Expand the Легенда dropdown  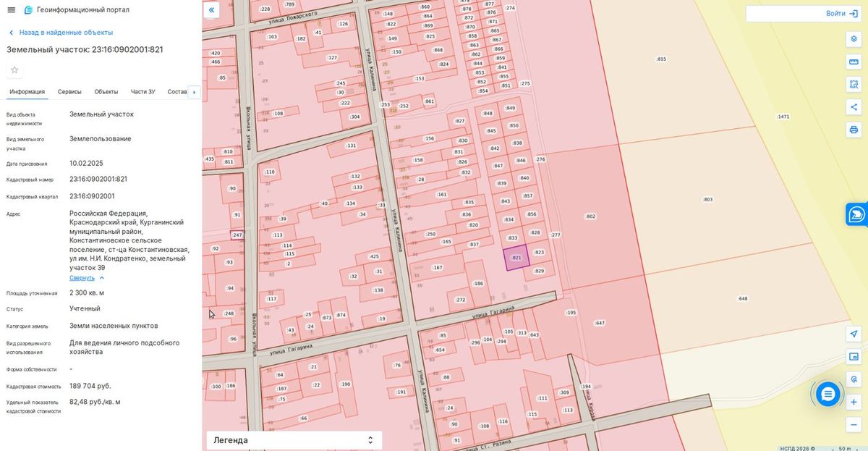294,440
